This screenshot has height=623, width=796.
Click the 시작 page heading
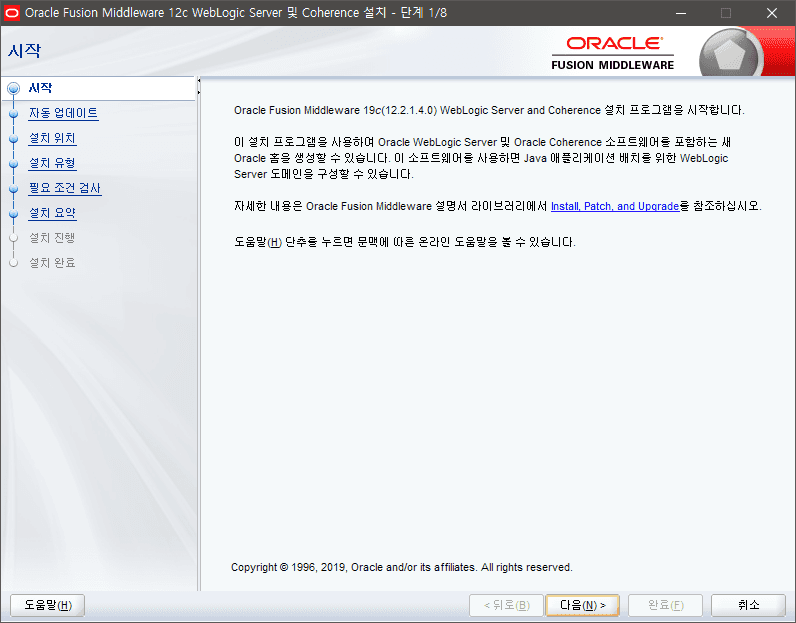point(24,51)
